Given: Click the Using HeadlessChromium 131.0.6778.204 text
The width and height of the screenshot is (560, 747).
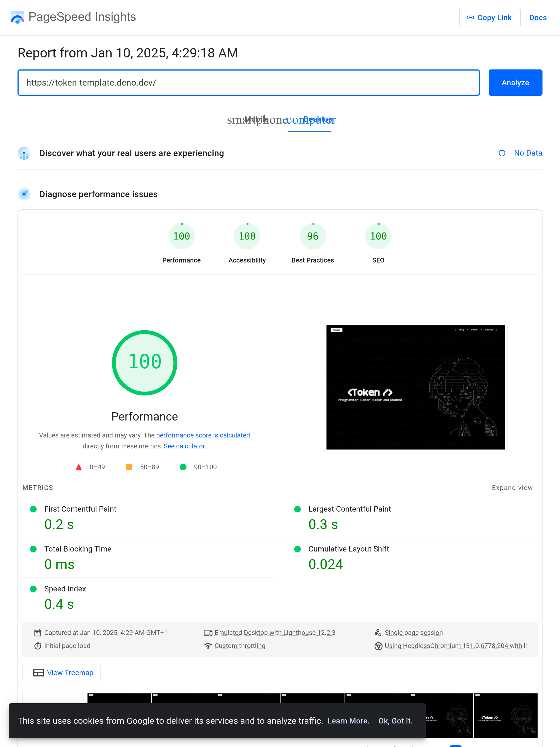Looking at the screenshot, I should (x=456, y=646).
